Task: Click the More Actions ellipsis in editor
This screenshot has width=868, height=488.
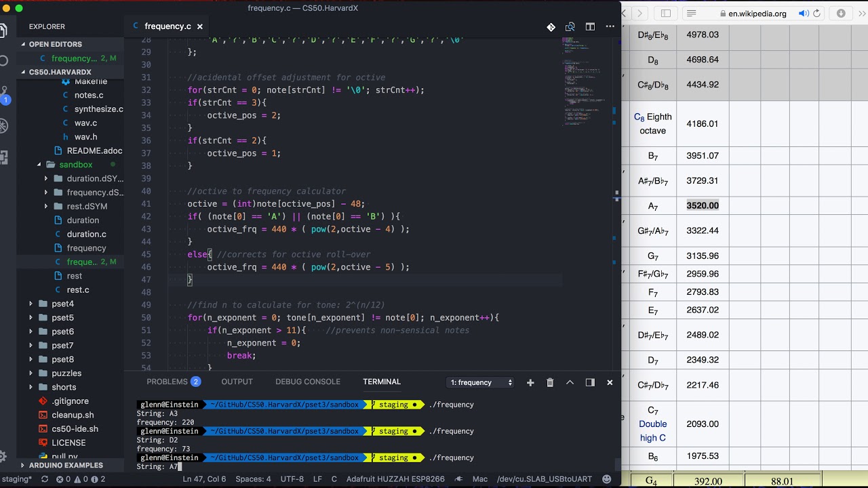Action: click(610, 26)
